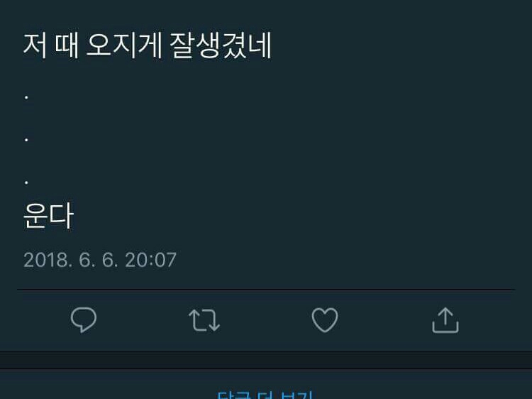Open the blue show more replies link

265,395
